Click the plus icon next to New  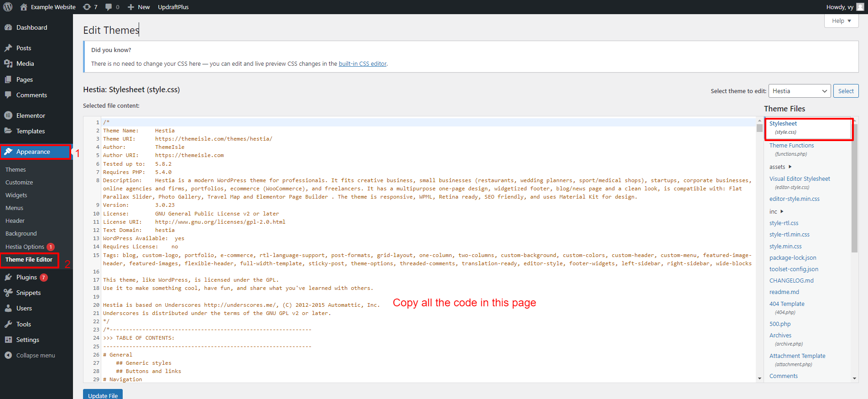pyautogui.click(x=131, y=7)
